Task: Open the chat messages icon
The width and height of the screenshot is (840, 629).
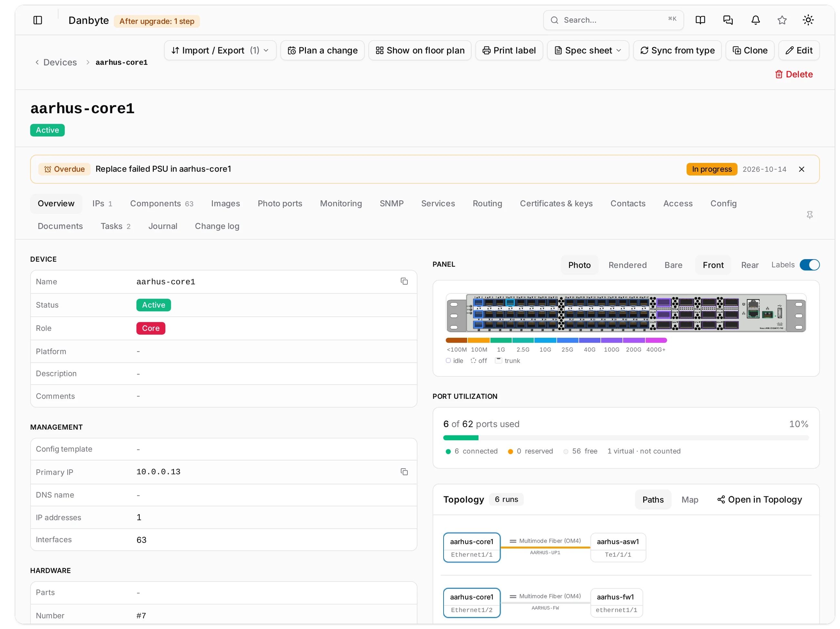Action: 728,20
